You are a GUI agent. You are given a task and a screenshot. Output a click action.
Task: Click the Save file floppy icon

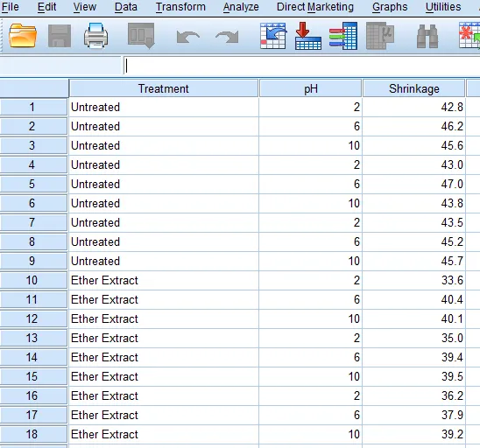(60, 36)
